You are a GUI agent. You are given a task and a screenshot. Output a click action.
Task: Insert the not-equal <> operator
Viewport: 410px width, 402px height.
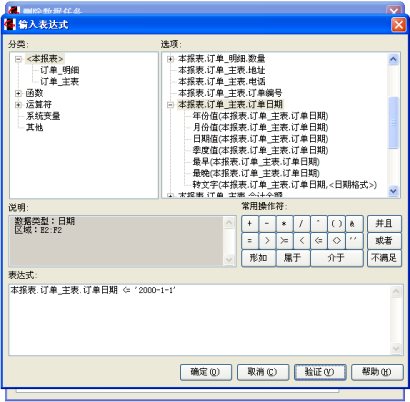(336, 241)
